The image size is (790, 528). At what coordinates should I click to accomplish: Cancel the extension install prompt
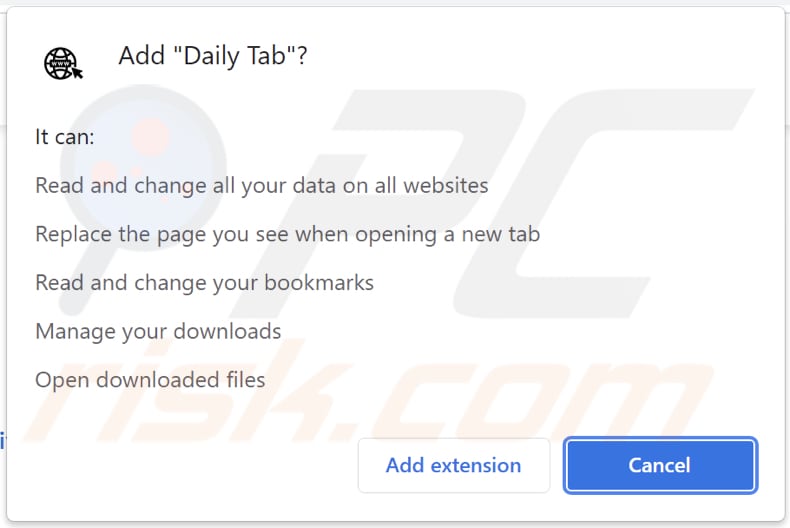tap(659, 465)
